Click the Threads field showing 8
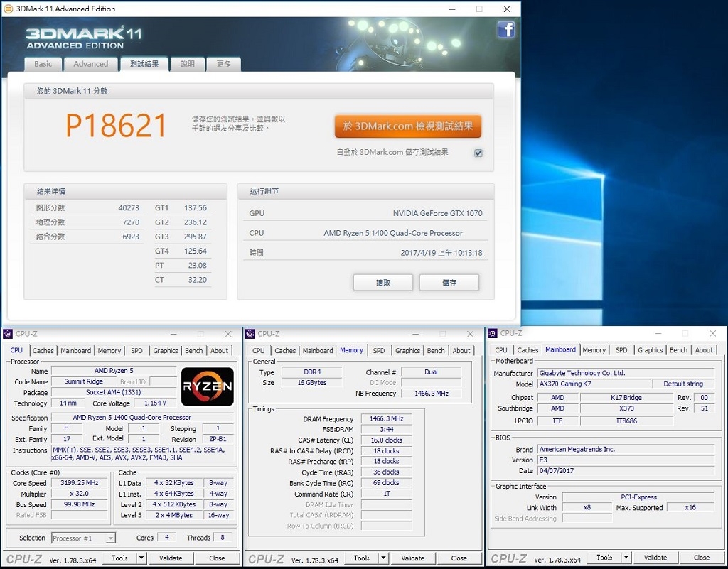The height and width of the screenshot is (569, 728). tap(223, 538)
